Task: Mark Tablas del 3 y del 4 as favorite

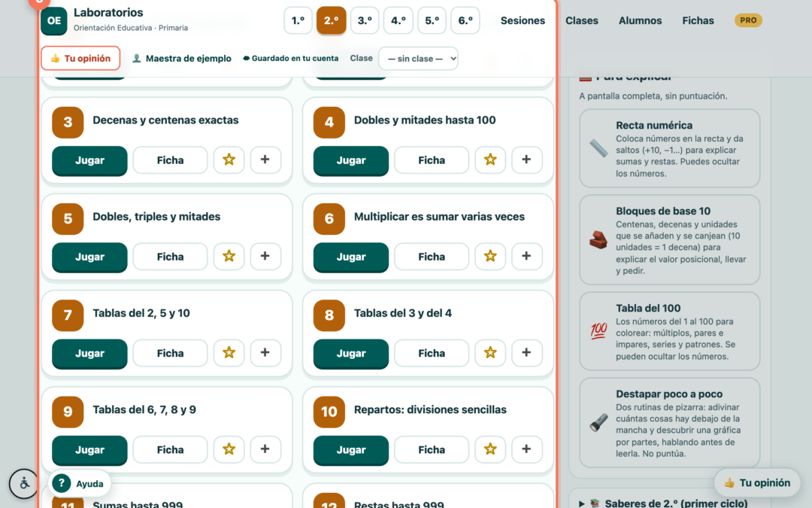Action: (490, 352)
